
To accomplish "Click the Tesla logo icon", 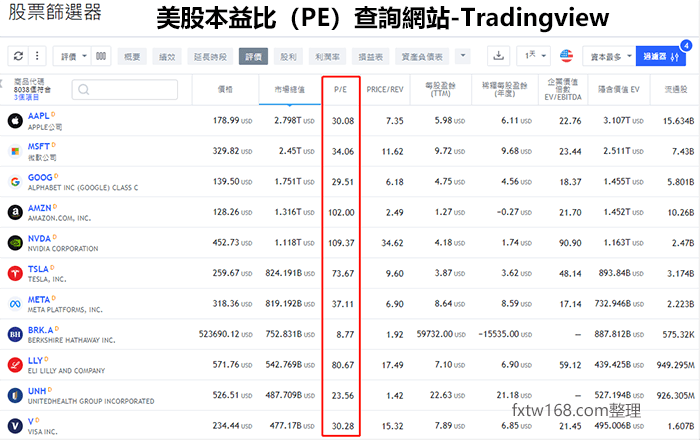I will [15, 273].
